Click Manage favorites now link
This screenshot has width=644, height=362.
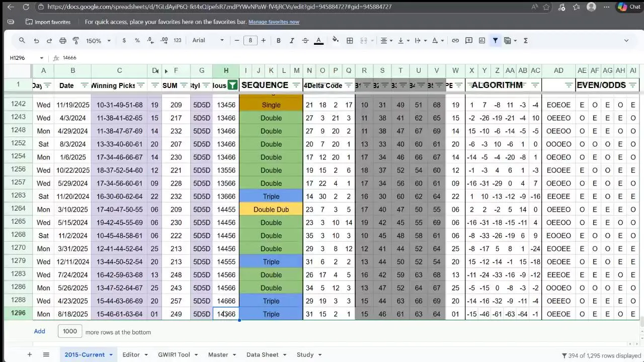[274, 22]
